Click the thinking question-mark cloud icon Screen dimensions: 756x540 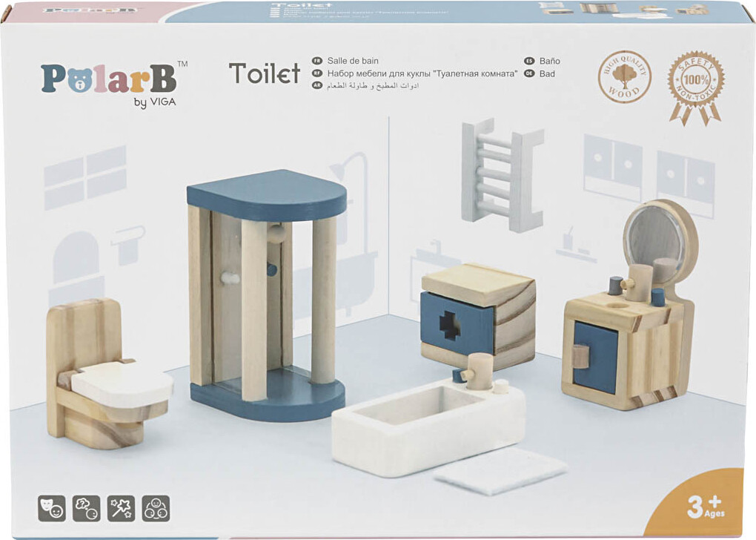pos(87,508)
